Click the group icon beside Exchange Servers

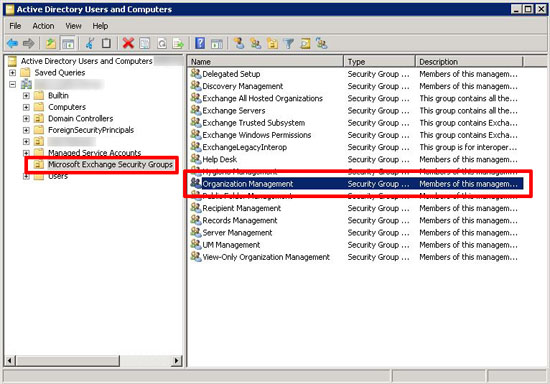coord(196,110)
